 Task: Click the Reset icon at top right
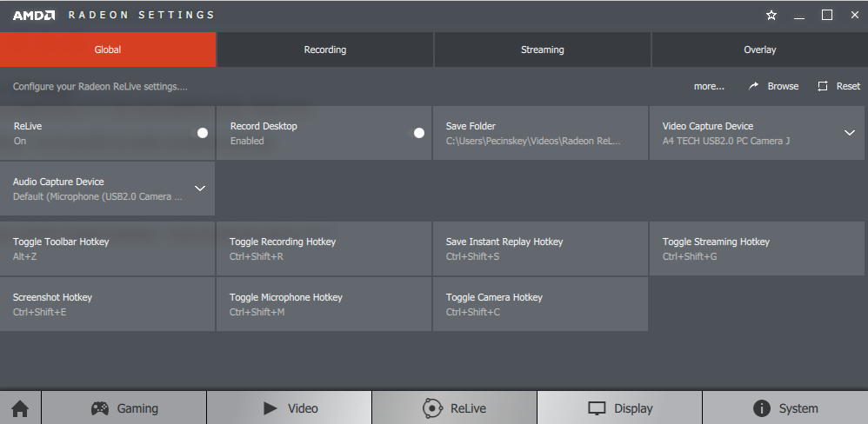coord(823,86)
